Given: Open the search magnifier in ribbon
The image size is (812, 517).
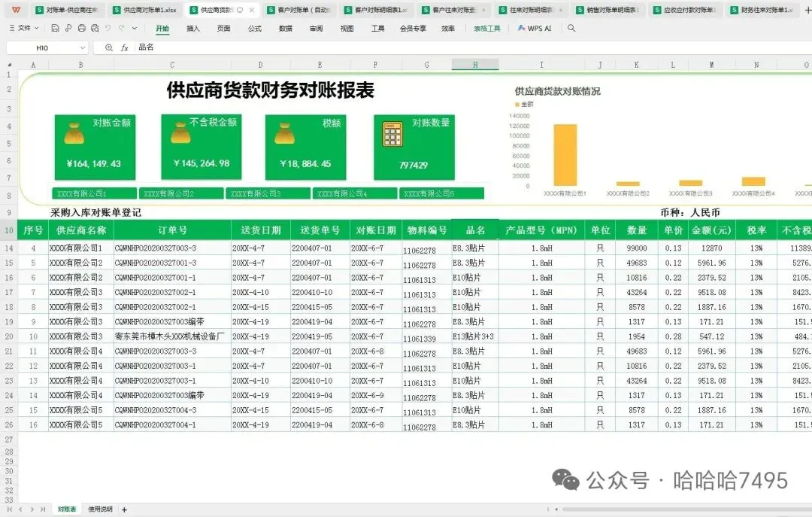Looking at the screenshot, I should click(571, 28).
